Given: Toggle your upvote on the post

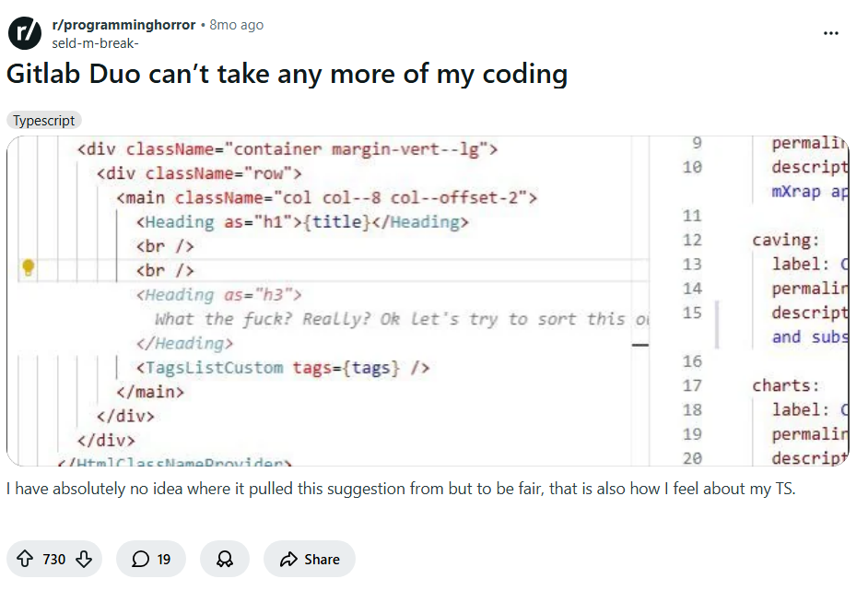Looking at the screenshot, I should (x=23, y=559).
